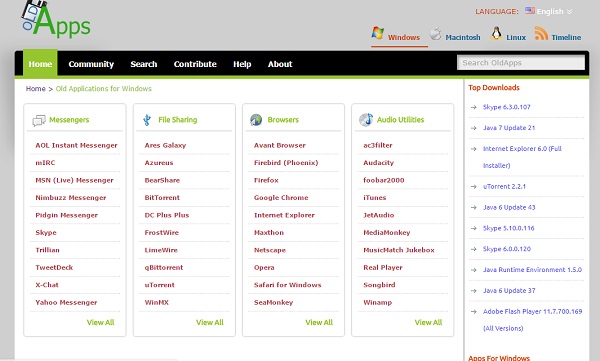
Task: Open the Firefox entry
Action: 266,180
